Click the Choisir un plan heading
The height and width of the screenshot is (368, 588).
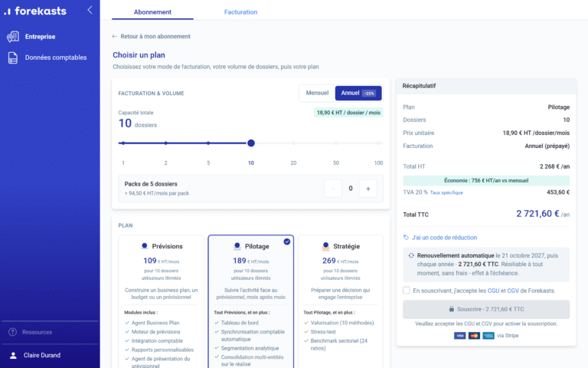pos(139,55)
